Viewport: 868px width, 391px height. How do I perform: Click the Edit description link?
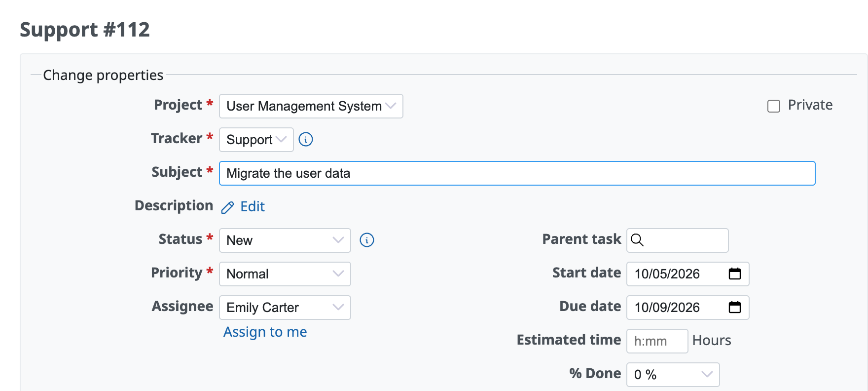click(x=253, y=206)
